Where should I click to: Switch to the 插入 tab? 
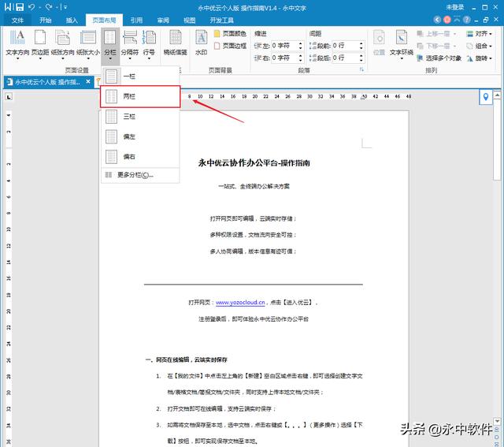(72, 20)
